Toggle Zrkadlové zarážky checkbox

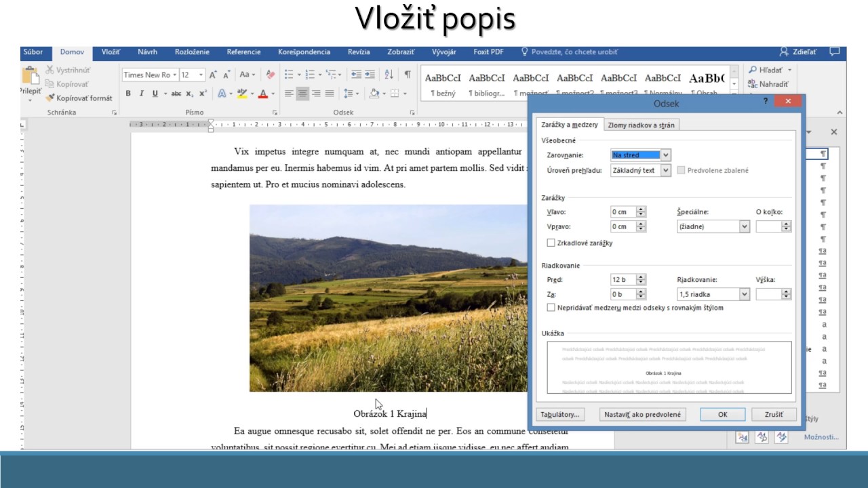point(551,243)
